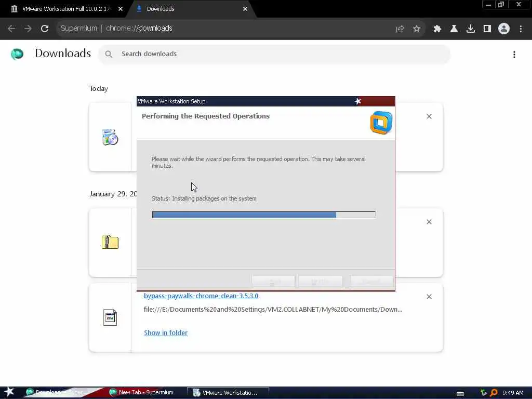Click the zip folder file icon

click(110, 242)
